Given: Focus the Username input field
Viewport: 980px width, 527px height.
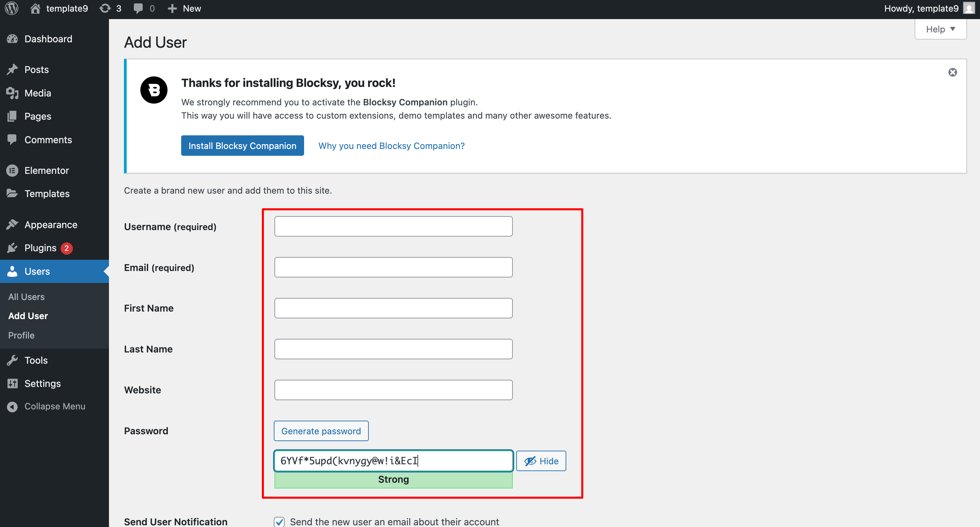Looking at the screenshot, I should (393, 227).
